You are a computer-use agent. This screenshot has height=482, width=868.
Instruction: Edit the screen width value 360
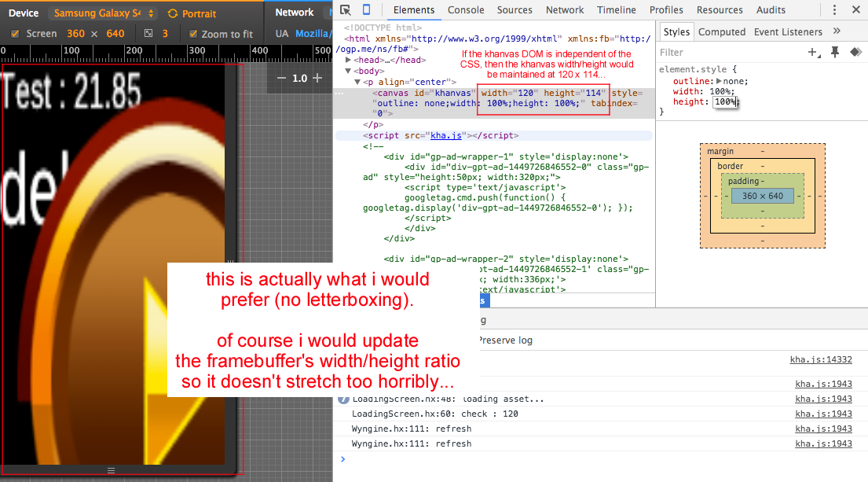point(76,34)
